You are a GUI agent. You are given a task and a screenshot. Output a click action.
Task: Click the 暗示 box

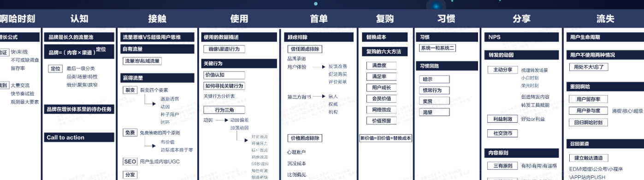(434, 79)
